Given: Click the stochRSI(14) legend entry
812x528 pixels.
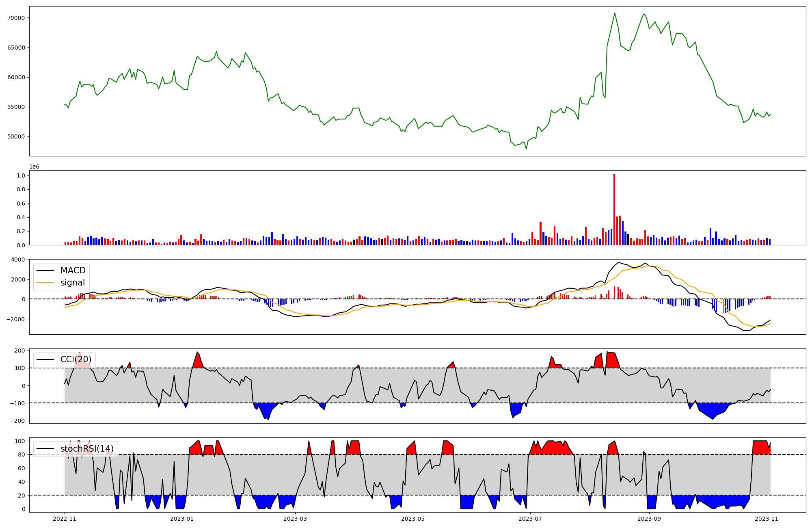Looking at the screenshot, I should point(87,449).
